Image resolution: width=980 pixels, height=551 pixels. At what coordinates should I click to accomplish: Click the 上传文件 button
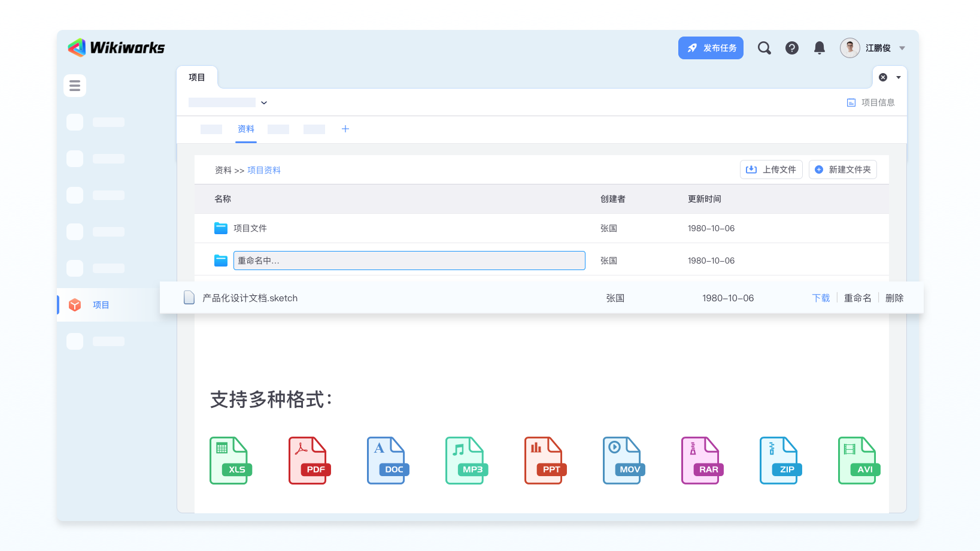point(771,169)
